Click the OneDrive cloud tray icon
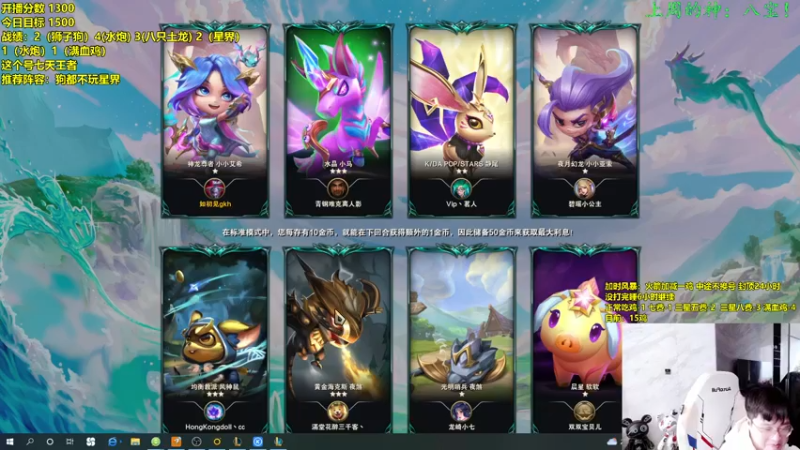The height and width of the screenshot is (450, 800). coord(612,441)
